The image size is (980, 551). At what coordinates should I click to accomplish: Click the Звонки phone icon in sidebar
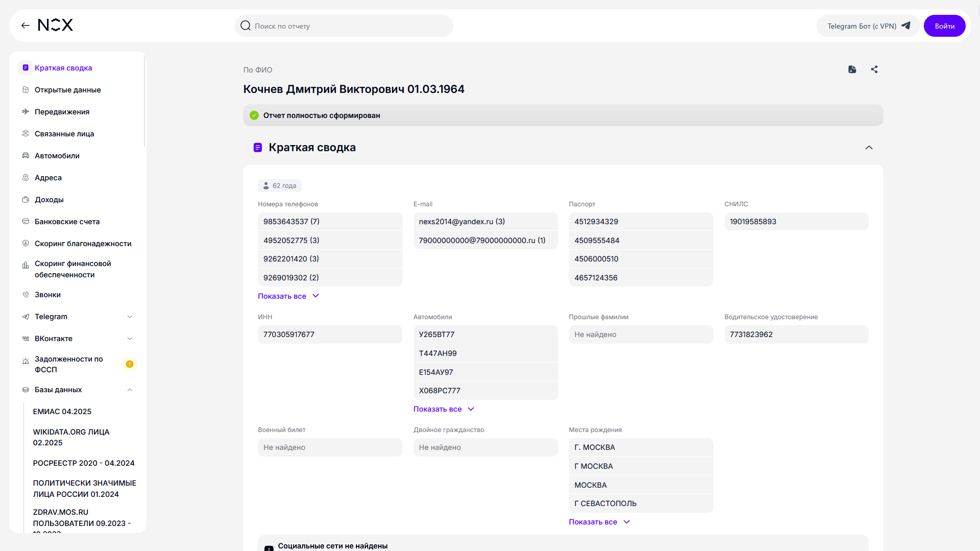click(26, 295)
